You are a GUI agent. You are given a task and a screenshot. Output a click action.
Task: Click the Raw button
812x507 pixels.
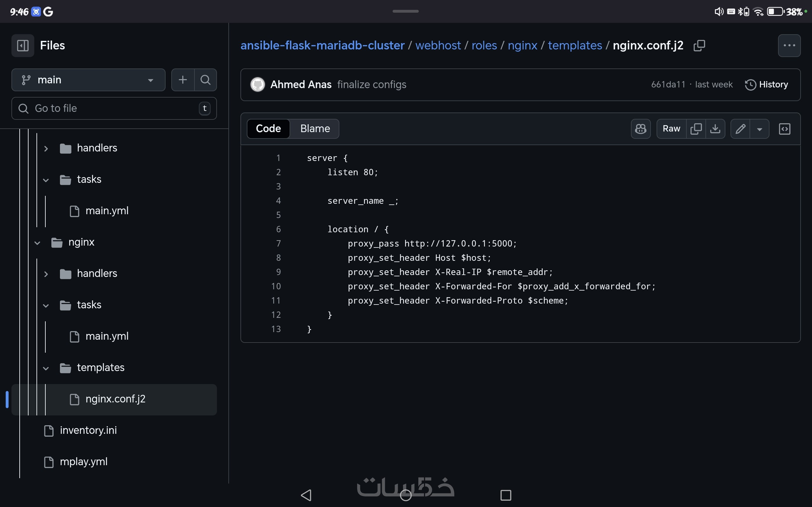(x=671, y=129)
